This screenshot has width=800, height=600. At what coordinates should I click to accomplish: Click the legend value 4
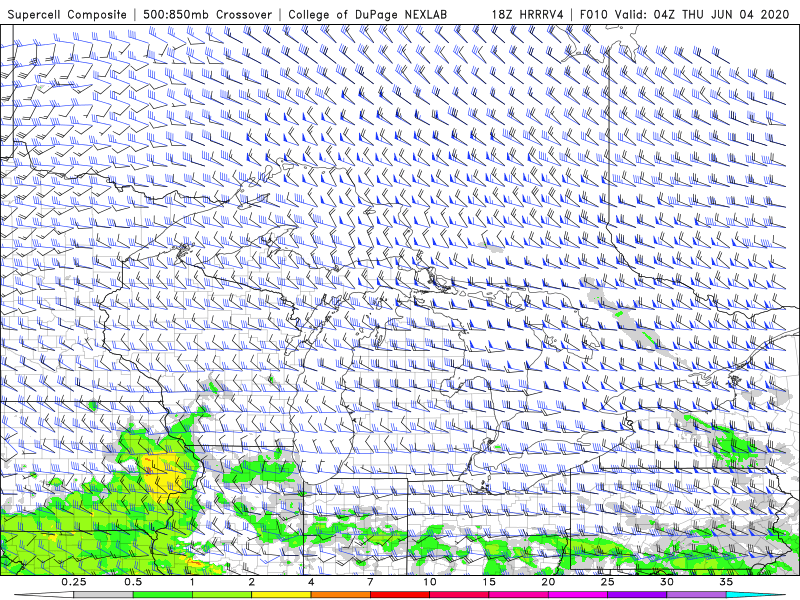(311, 582)
